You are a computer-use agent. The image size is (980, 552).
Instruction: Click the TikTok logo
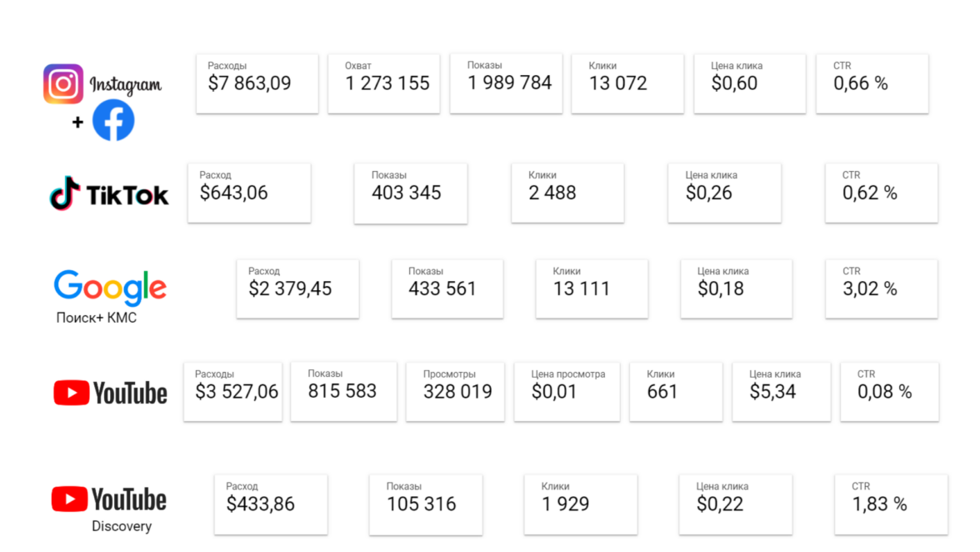(109, 195)
